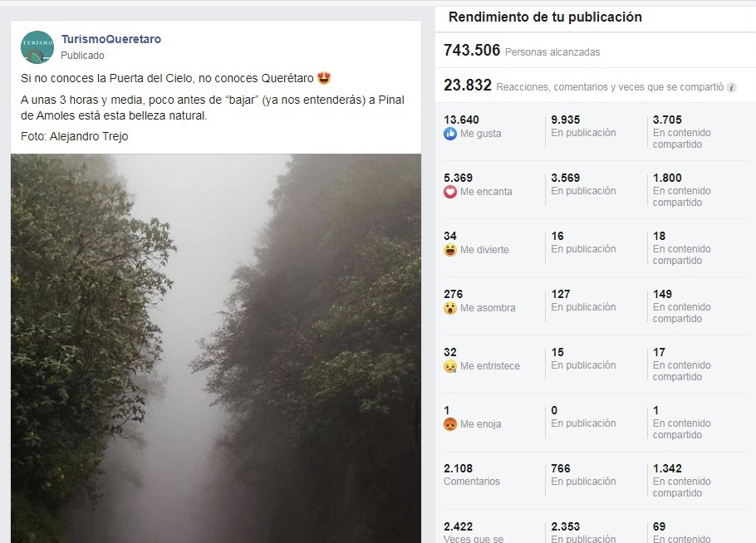Click the Rendimiento de tu publicación heading
Viewport: 756px width, 543px height.
click(x=545, y=17)
